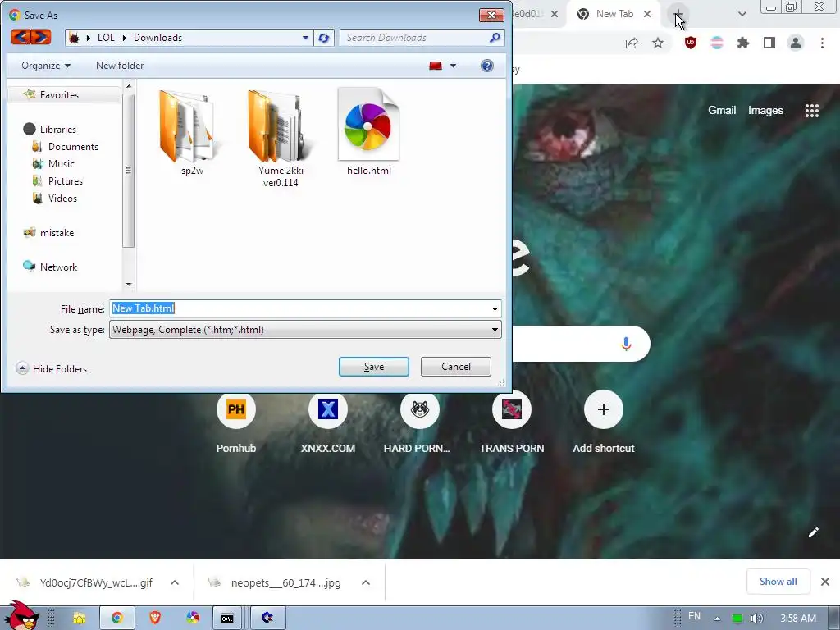Screen dimensions: 840x630
Task: Show hidden system tray icons
Action: 717,619
